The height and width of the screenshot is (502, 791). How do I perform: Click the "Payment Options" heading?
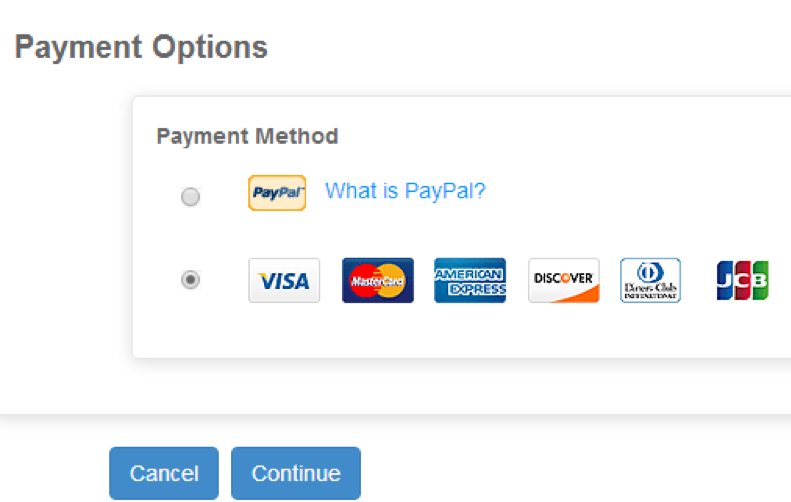[x=142, y=47]
